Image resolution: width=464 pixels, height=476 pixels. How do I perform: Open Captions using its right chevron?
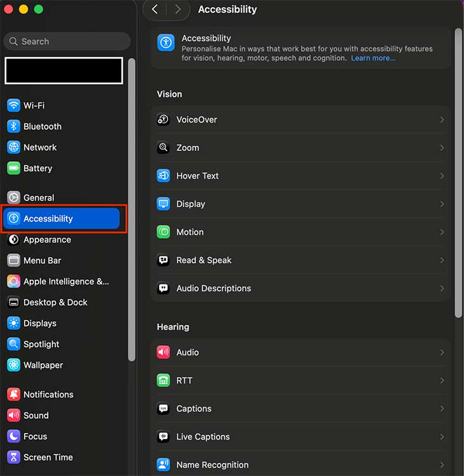point(442,409)
